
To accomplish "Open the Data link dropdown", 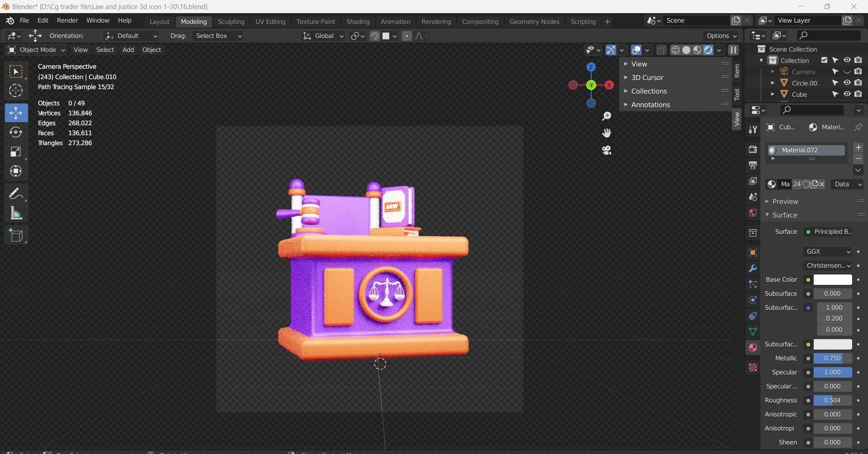I will (x=847, y=184).
